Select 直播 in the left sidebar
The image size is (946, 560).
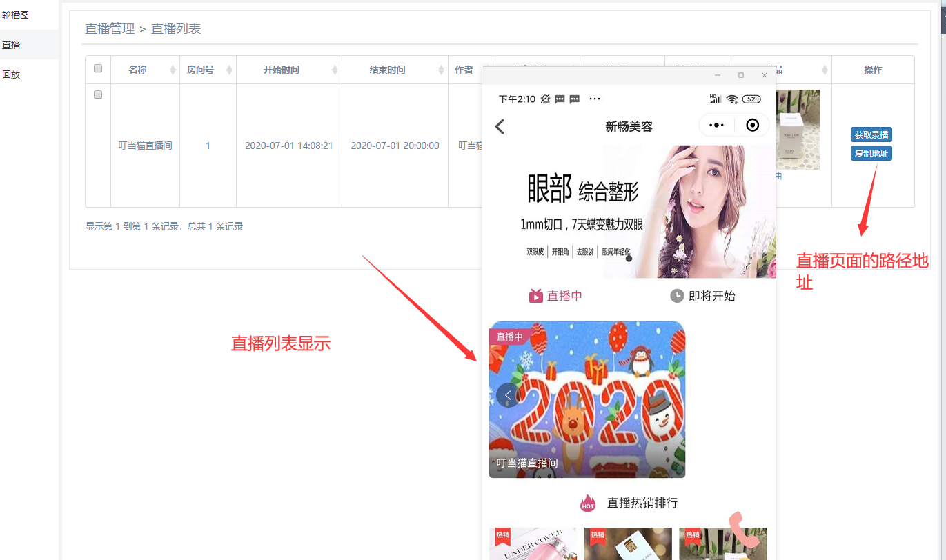(11, 45)
